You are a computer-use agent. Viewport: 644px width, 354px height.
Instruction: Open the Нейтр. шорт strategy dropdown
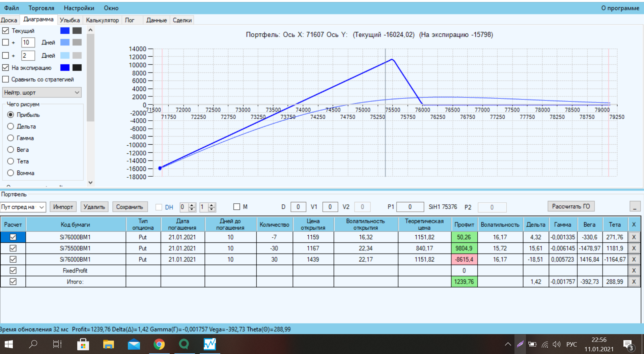point(42,92)
